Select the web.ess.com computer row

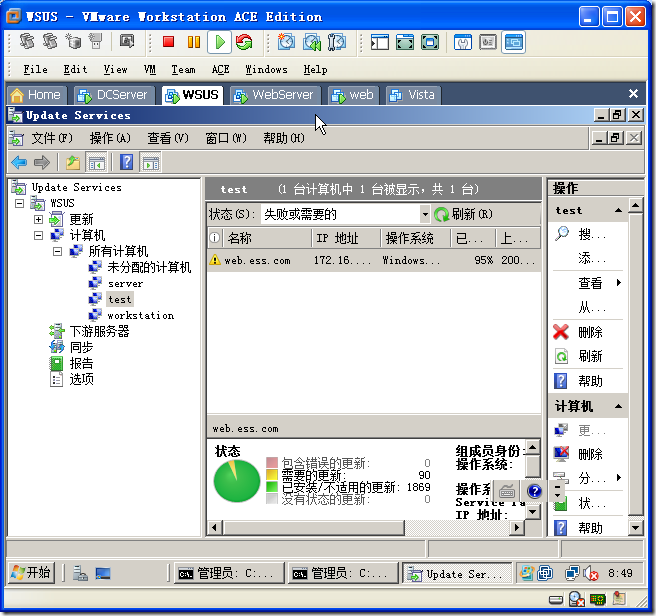[x=374, y=260]
